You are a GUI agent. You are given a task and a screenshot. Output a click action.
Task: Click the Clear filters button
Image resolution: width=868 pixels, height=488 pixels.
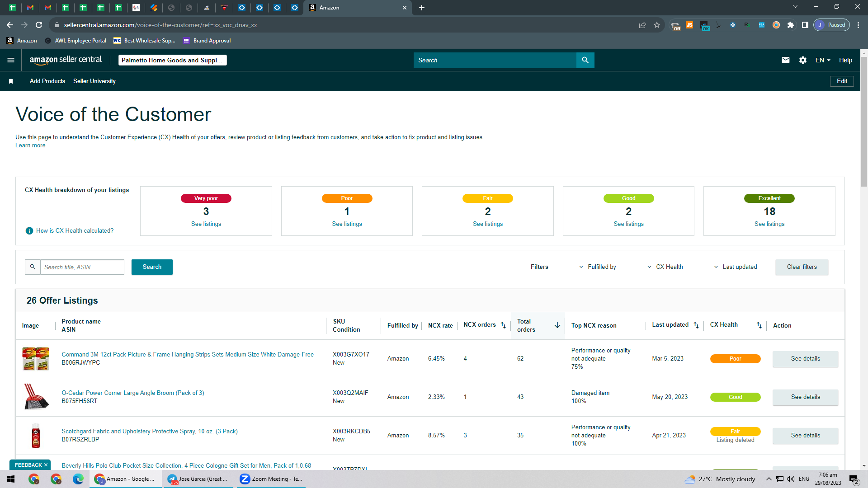point(802,267)
